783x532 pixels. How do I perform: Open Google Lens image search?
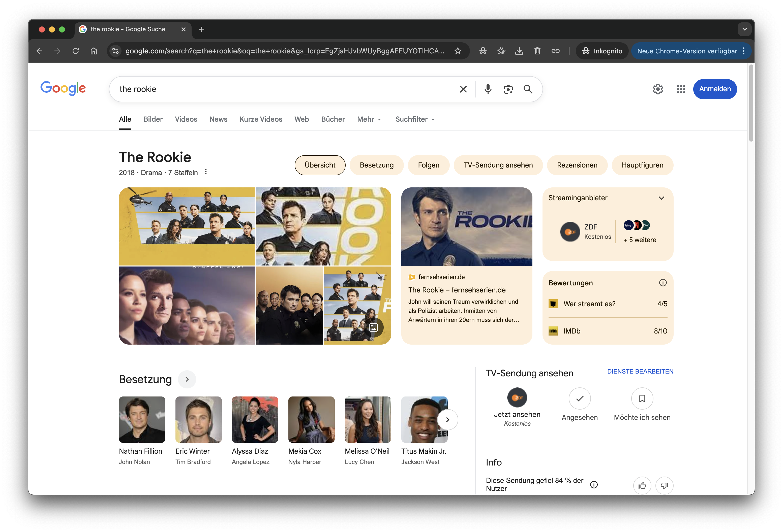pos(508,89)
